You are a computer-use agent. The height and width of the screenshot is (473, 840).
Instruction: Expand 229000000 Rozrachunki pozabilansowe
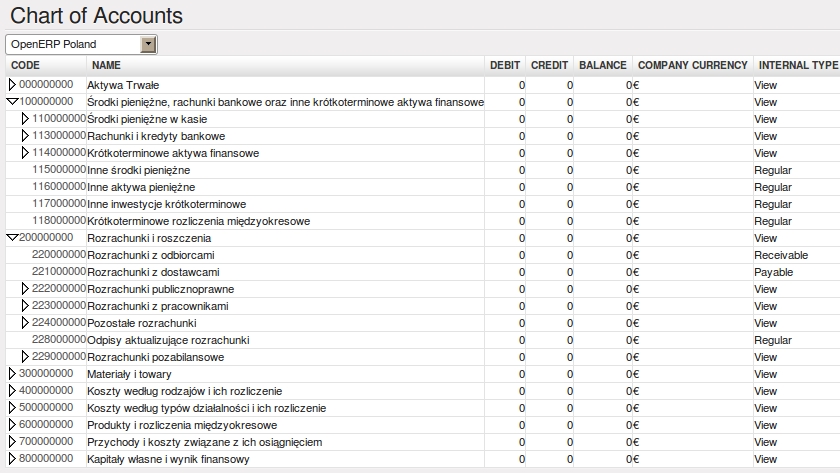tap(26, 357)
